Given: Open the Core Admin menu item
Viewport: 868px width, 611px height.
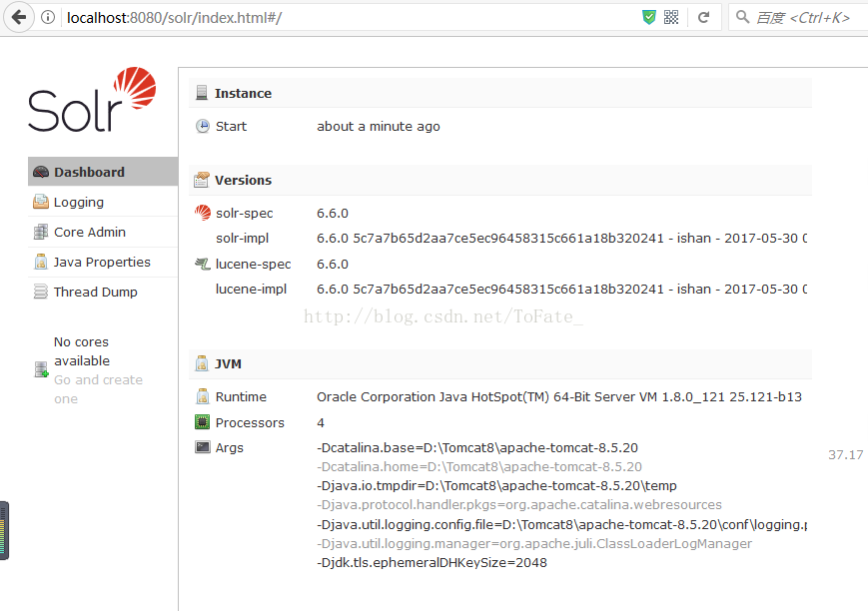Looking at the screenshot, I should click(x=103, y=232).
